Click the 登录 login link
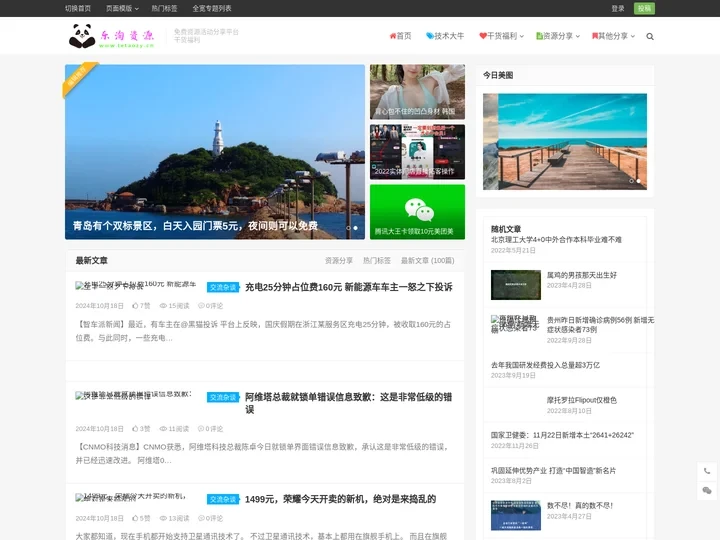 point(618,8)
